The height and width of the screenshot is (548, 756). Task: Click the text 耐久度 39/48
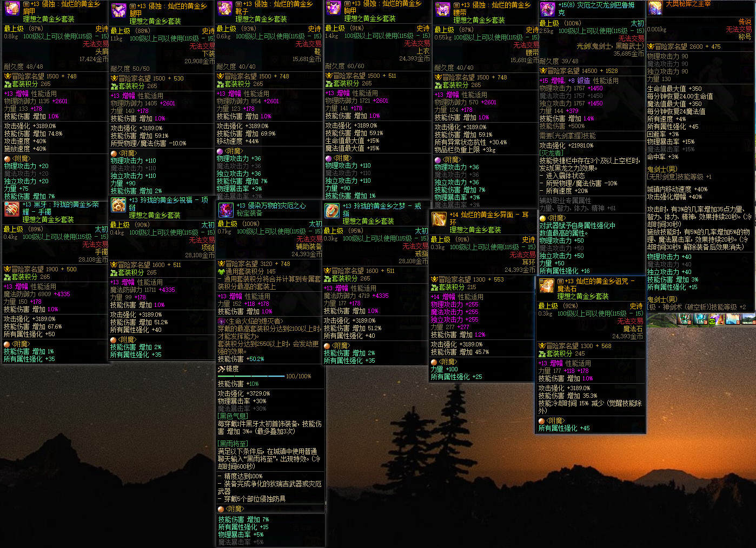click(x=559, y=61)
